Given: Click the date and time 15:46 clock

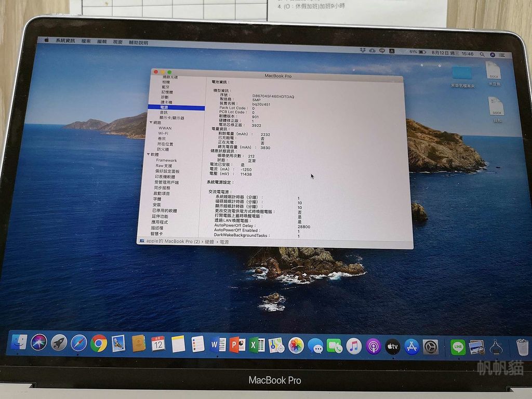Looking at the screenshot, I should [453, 53].
